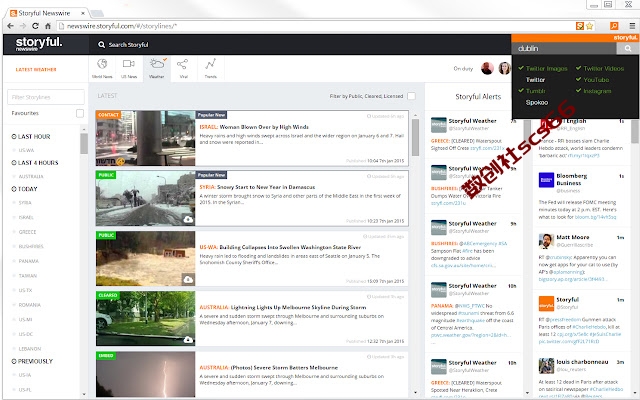Image resolution: width=640 pixels, height=400 pixels.
Task: Open the Viral share icon
Action: (182, 64)
